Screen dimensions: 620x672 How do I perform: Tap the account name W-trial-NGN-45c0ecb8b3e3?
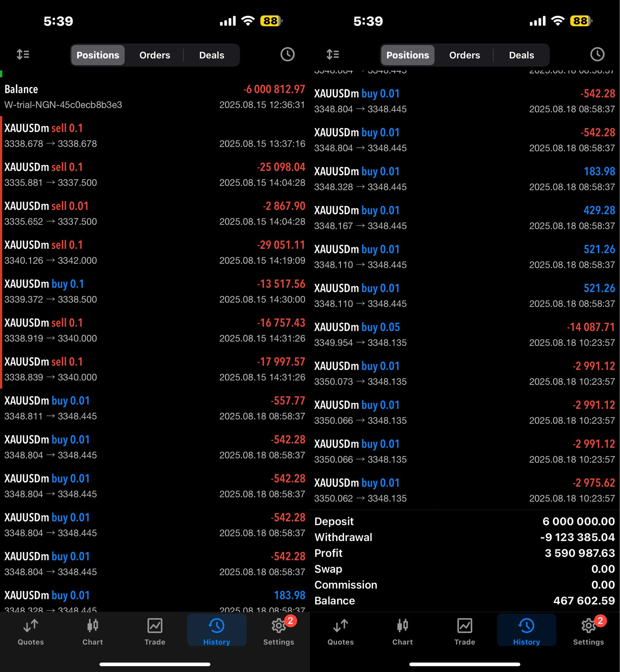[x=63, y=105]
